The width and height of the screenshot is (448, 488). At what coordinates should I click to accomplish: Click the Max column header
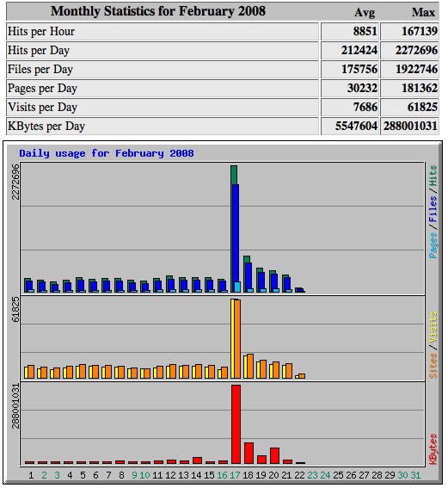pos(423,12)
